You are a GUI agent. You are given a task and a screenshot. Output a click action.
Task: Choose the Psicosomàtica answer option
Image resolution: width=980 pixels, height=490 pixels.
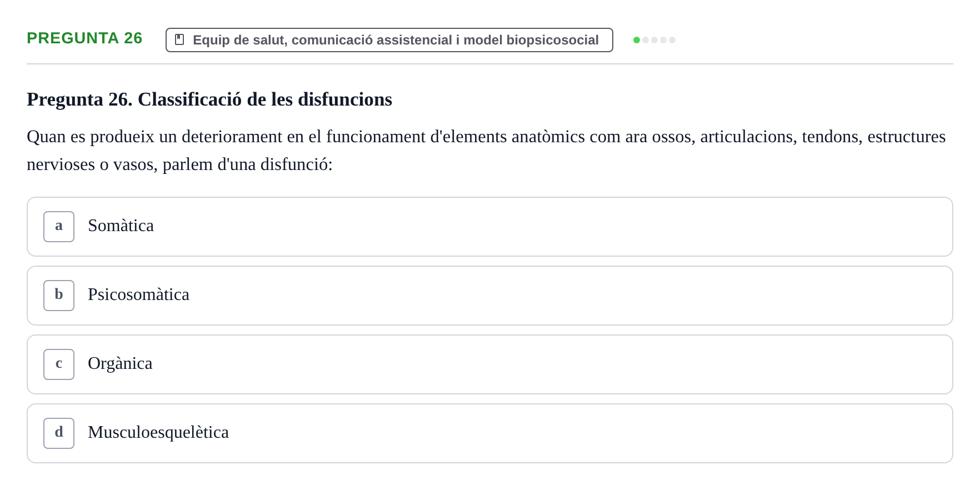point(490,296)
